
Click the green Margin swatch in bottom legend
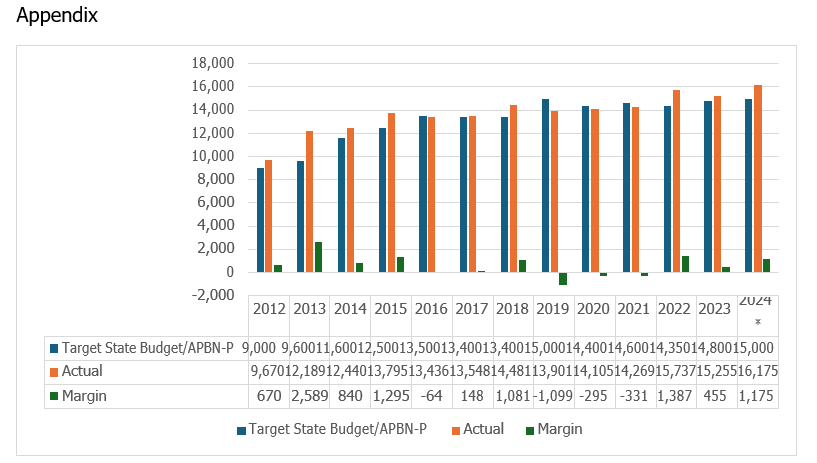[528, 430]
